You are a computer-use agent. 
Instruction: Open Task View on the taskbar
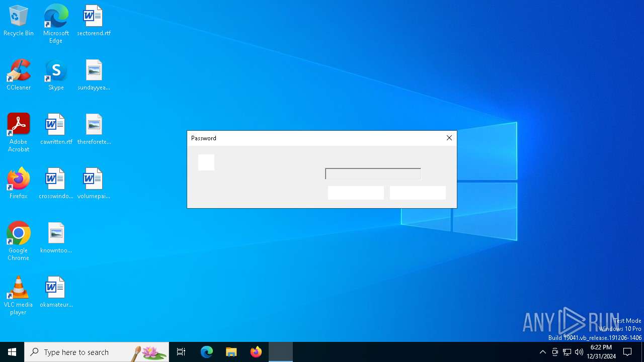pos(181,352)
